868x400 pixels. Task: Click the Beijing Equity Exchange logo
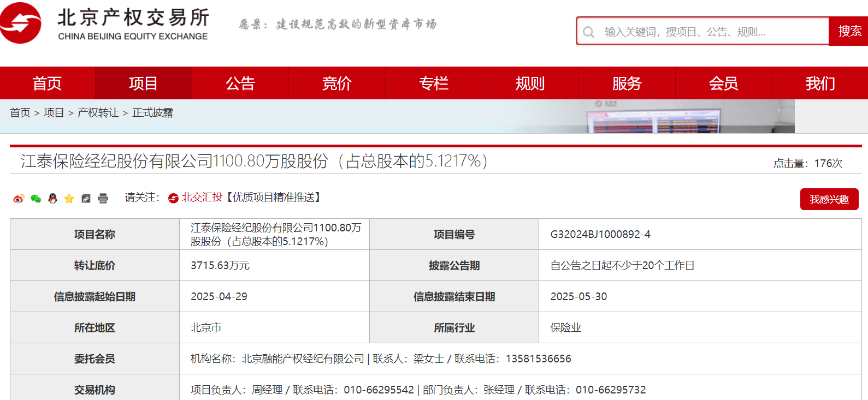tap(104, 23)
